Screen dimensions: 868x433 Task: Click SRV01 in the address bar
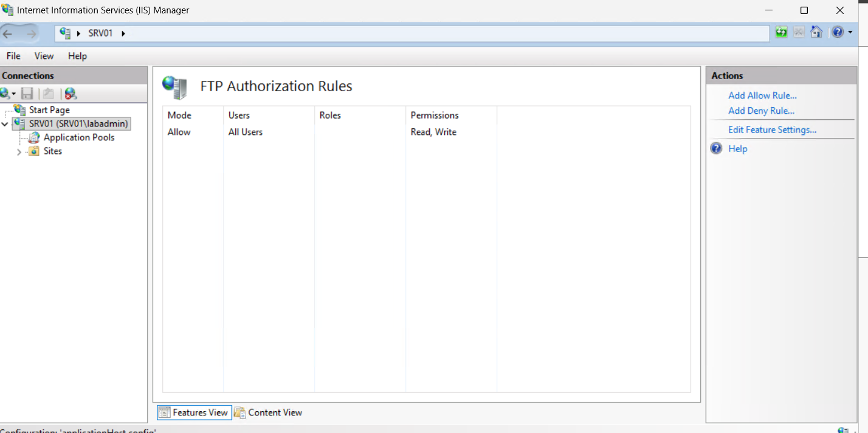100,33
